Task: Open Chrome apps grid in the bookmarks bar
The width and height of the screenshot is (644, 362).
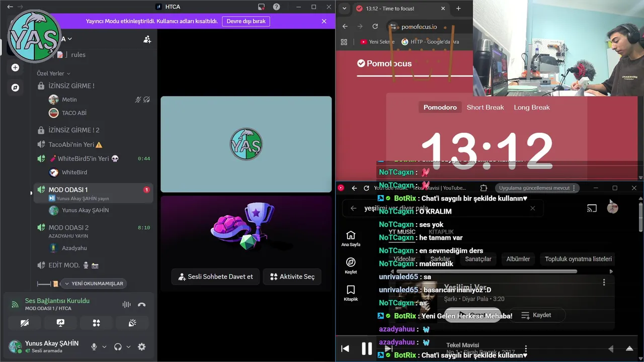Action: (344, 42)
